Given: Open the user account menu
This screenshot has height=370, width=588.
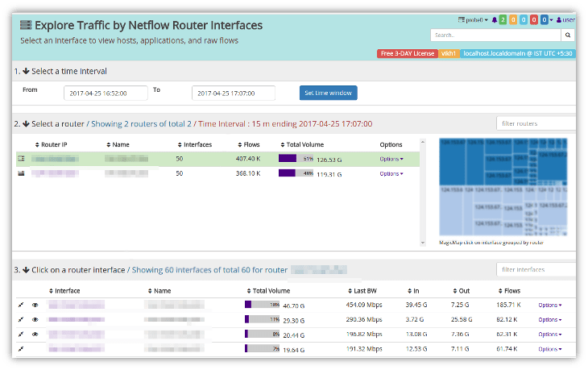Looking at the screenshot, I should (x=565, y=20).
